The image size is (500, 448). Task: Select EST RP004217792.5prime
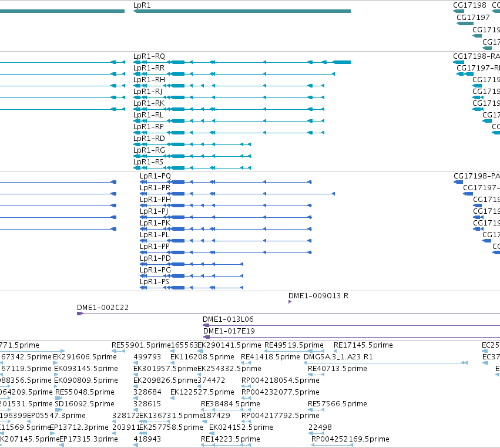281,416
